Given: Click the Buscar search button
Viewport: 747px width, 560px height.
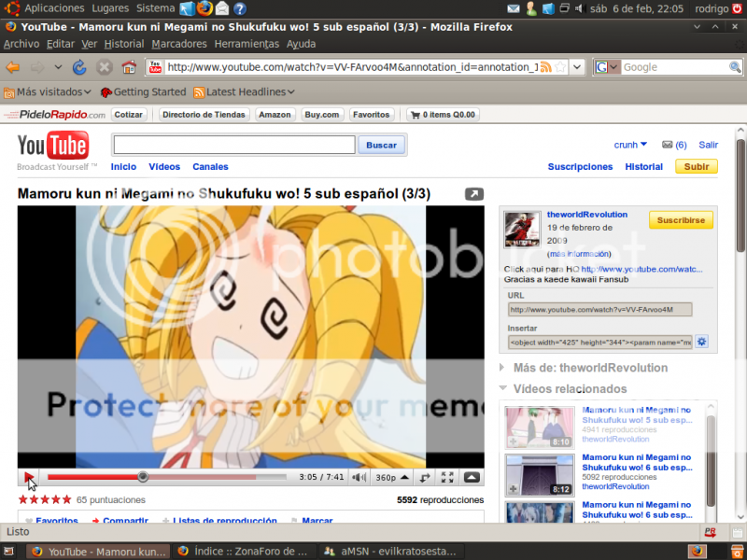Looking at the screenshot, I should point(381,146).
